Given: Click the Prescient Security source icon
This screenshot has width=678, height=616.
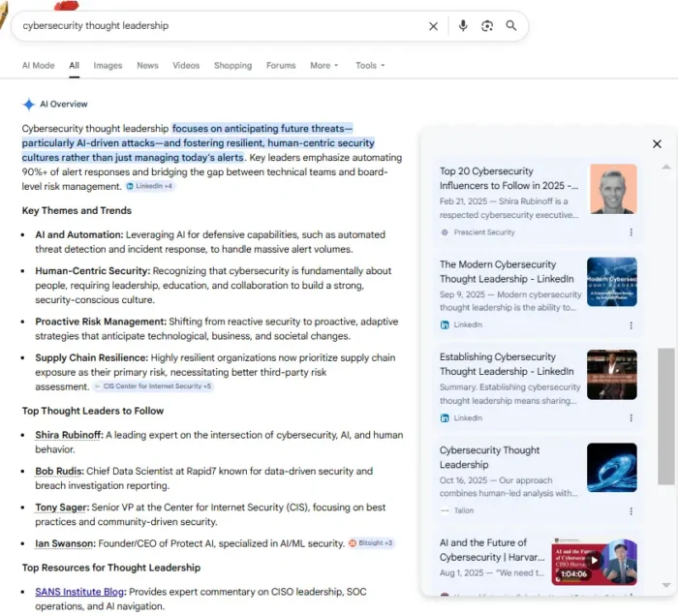Looking at the screenshot, I should coord(445,232).
